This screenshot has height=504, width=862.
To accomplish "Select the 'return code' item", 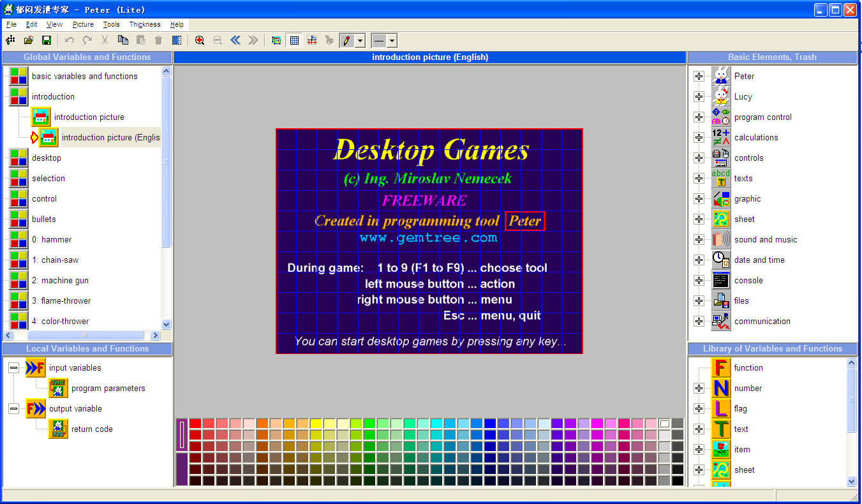I will coord(92,429).
